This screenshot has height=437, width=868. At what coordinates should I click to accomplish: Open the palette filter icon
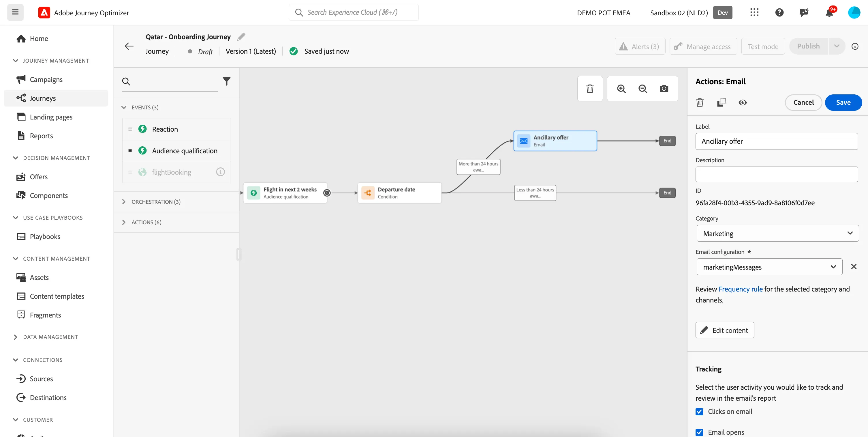coord(226,81)
